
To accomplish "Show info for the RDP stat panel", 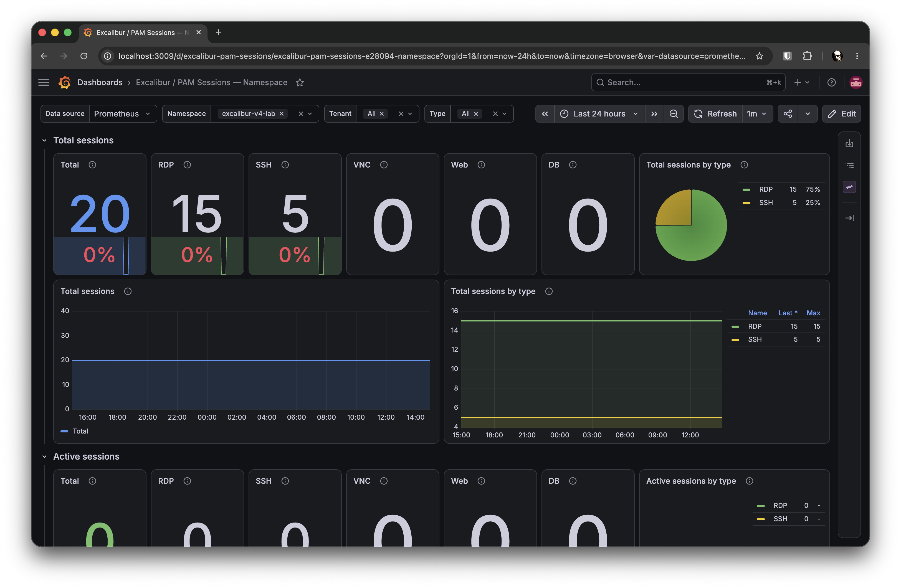I will pos(187,165).
